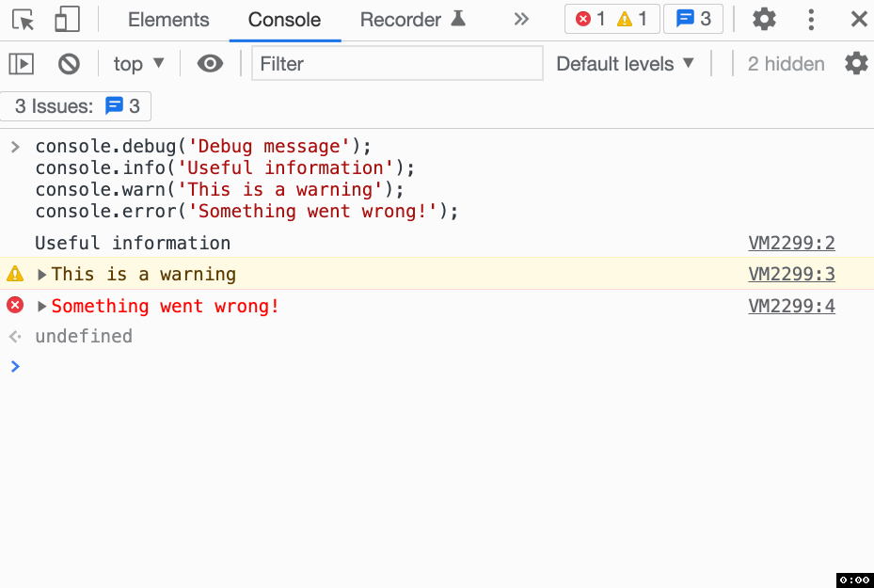The height and width of the screenshot is (588, 874).
Task: Focus the Filter input field
Action: (397, 64)
